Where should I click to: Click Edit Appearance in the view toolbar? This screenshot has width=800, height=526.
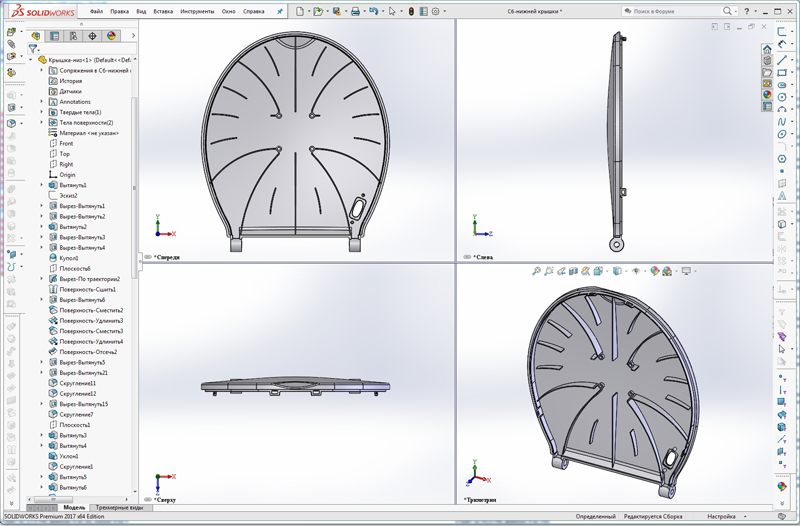click(655, 271)
